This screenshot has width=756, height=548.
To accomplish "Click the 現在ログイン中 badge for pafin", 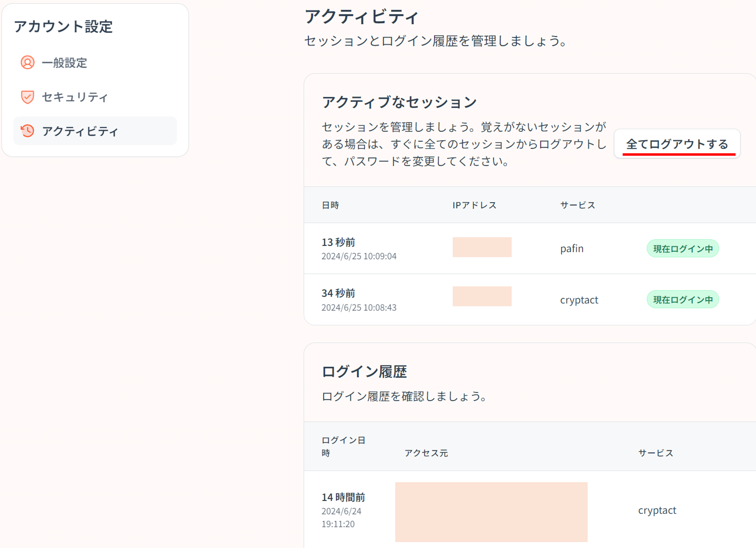I will (x=682, y=248).
